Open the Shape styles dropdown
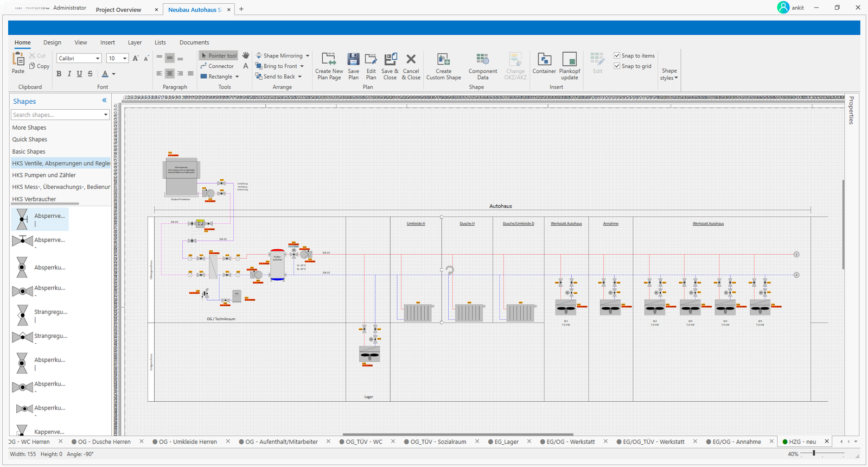This screenshot has height=467, width=868. 669,74
